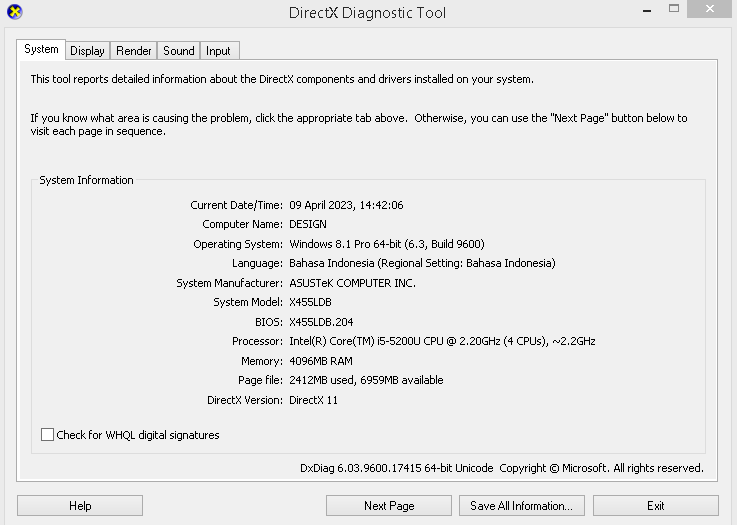
Task: Click the System Model value 'X455LDB'
Action: tap(310, 302)
